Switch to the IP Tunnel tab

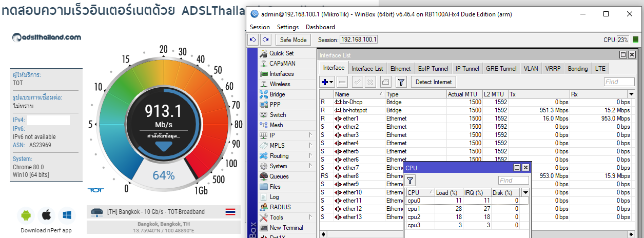coord(467,68)
